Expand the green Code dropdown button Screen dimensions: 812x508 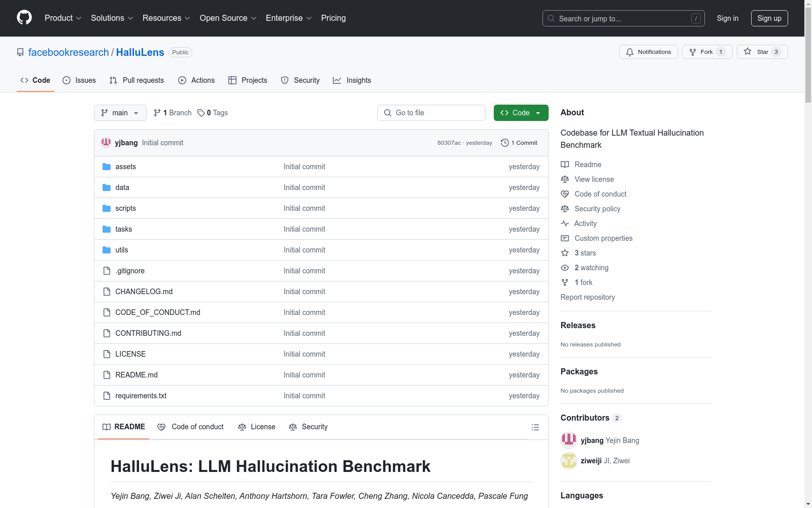pos(521,113)
